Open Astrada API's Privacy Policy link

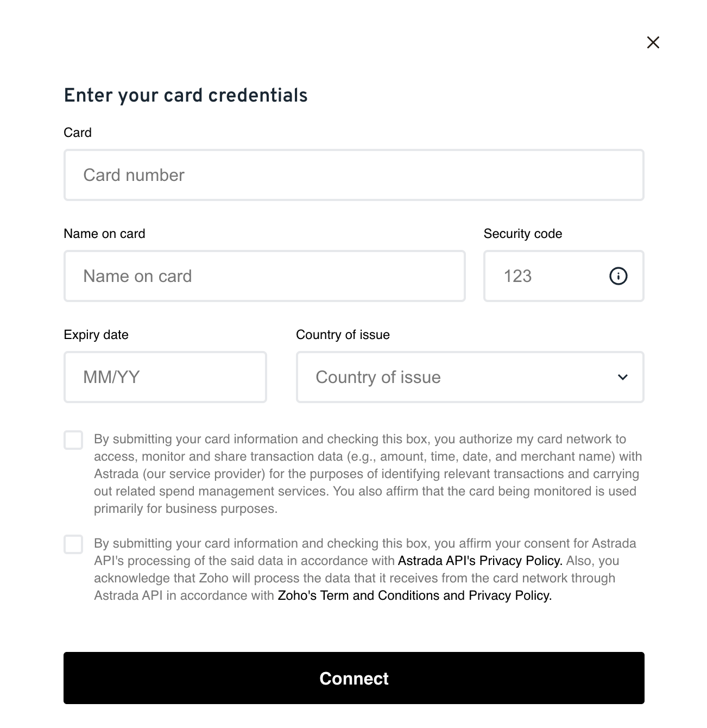[x=479, y=561]
